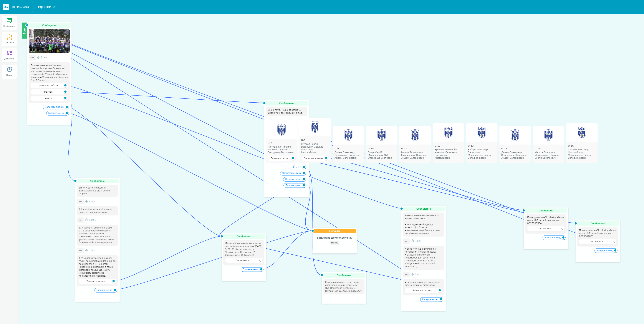Click the input connector of age groups message
This screenshot has width=644, height=324.
[x=264, y=103]
